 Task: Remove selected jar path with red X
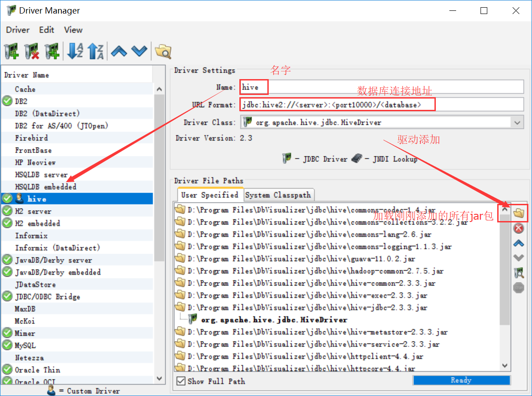click(x=518, y=228)
